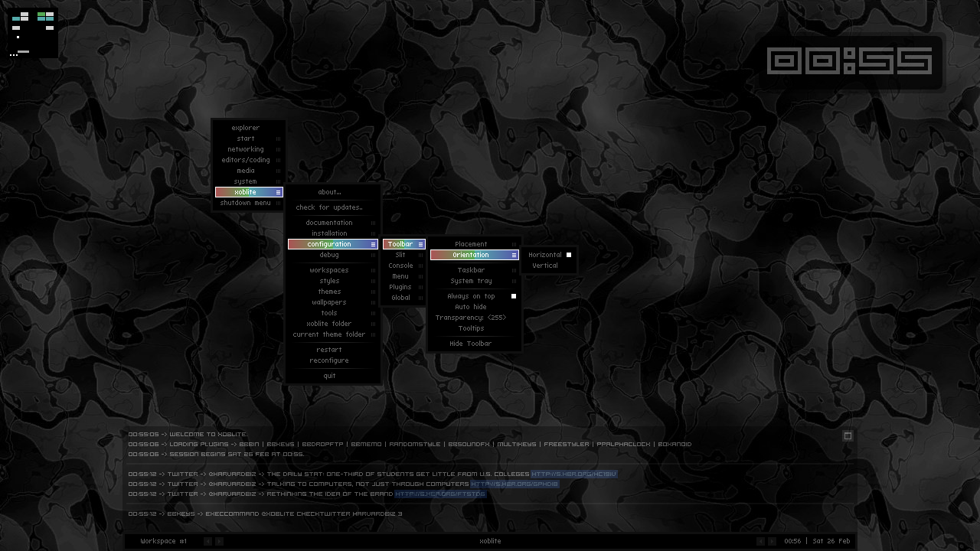The height and width of the screenshot is (551, 980).
Task: Open the Taskbar settings submenu
Action: [474, 270]
